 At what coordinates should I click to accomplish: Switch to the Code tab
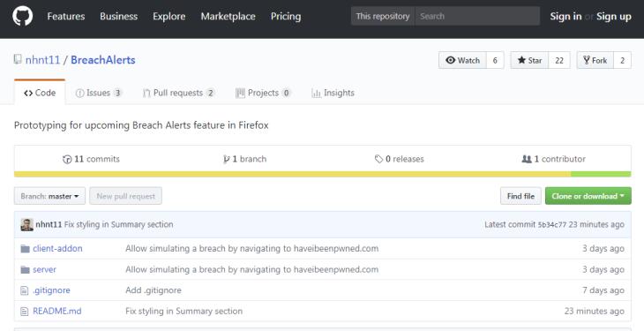40,93
